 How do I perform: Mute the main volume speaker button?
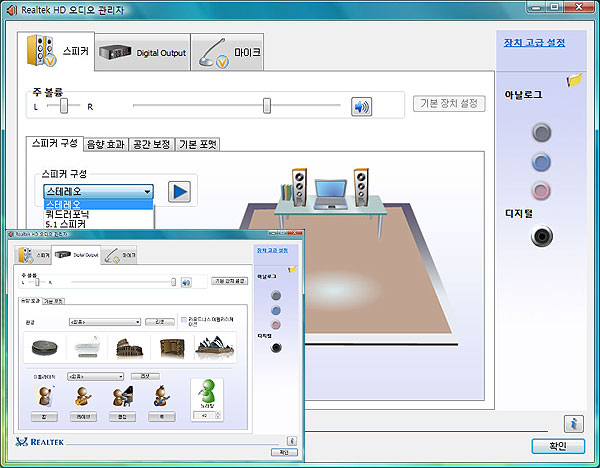[361, 106]
